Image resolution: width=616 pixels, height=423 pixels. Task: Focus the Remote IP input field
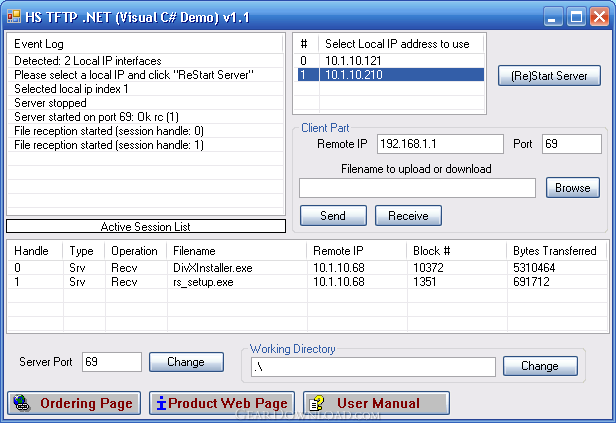(x=440, y=144)
